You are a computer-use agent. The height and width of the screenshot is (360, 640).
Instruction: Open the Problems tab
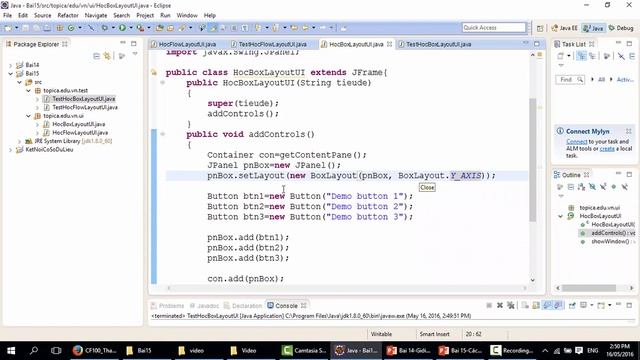click(x=167, y=305)
